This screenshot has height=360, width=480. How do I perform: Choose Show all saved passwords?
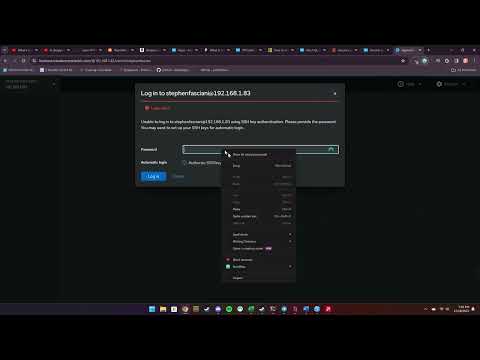[x=259, y=155]
